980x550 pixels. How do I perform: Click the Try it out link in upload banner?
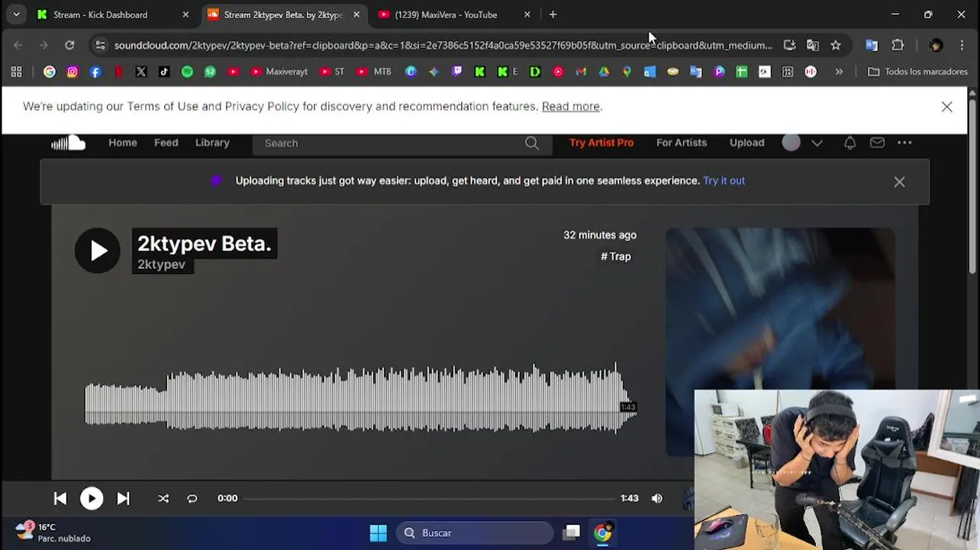tap(724, 181)
